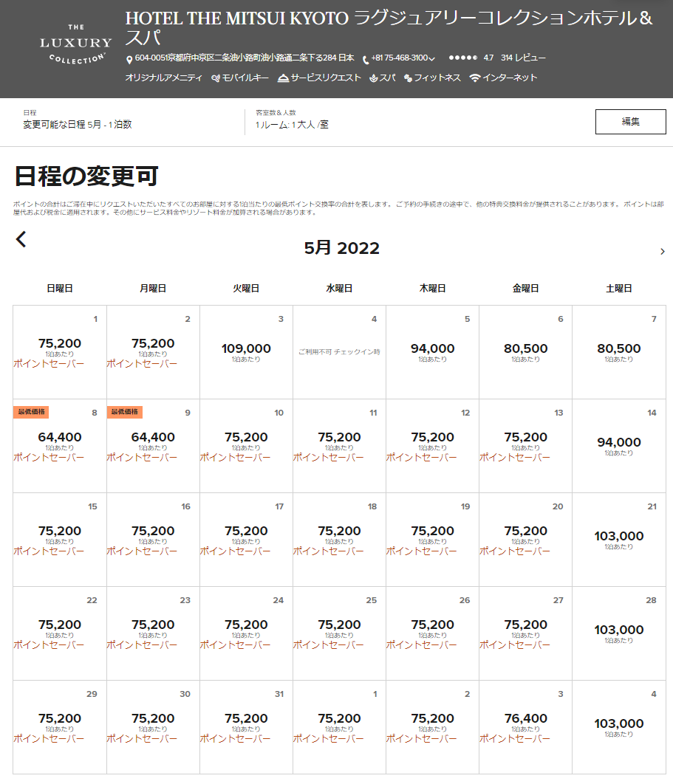Click the map pin address icon

click(129, 59)
